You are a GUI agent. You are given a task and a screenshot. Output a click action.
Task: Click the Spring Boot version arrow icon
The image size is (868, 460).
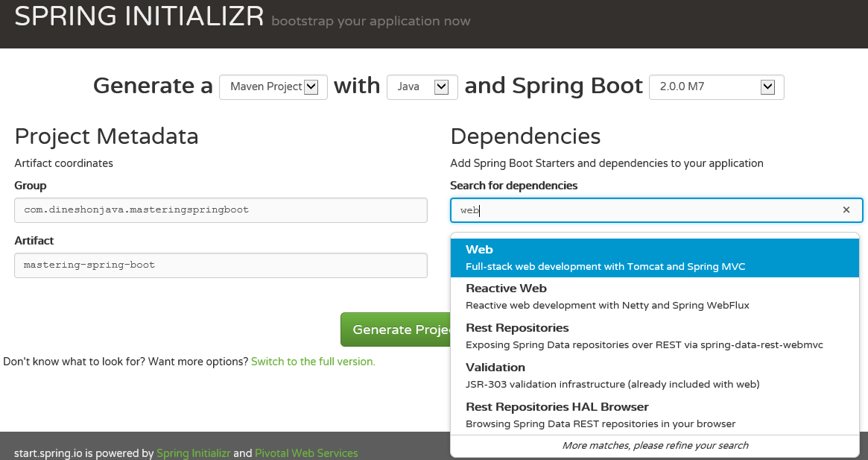(x=767, y=87)
